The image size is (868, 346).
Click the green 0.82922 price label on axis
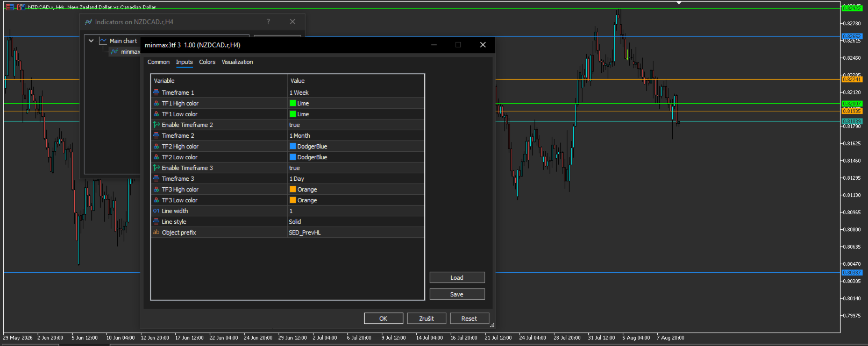click(852, 8)
